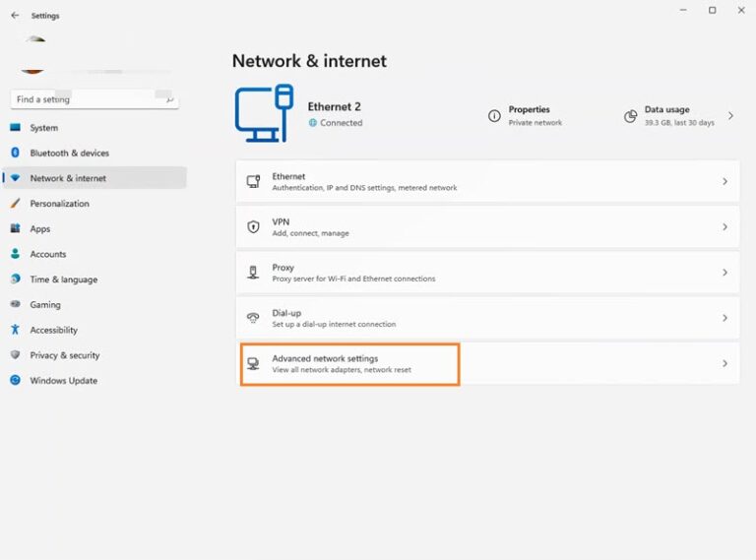Image resolution: width=756 pixels, height=560 pixels.
Task: Open Time & language category
Action: click(94, 280)
